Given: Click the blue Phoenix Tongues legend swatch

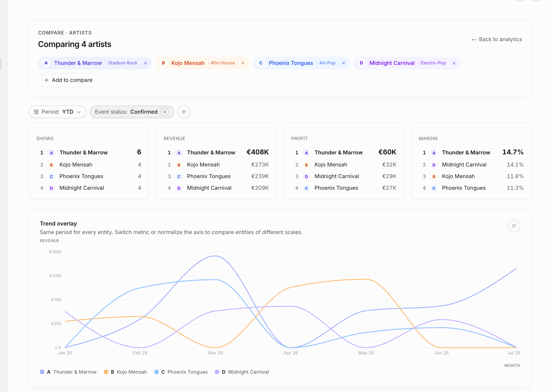Looking at the screenshot, I should (157, 372).
